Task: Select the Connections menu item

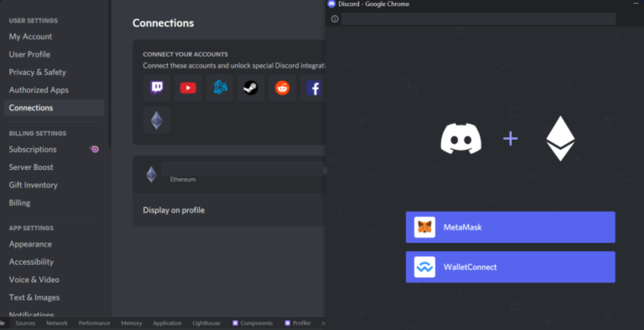Action: coord(31,108)
